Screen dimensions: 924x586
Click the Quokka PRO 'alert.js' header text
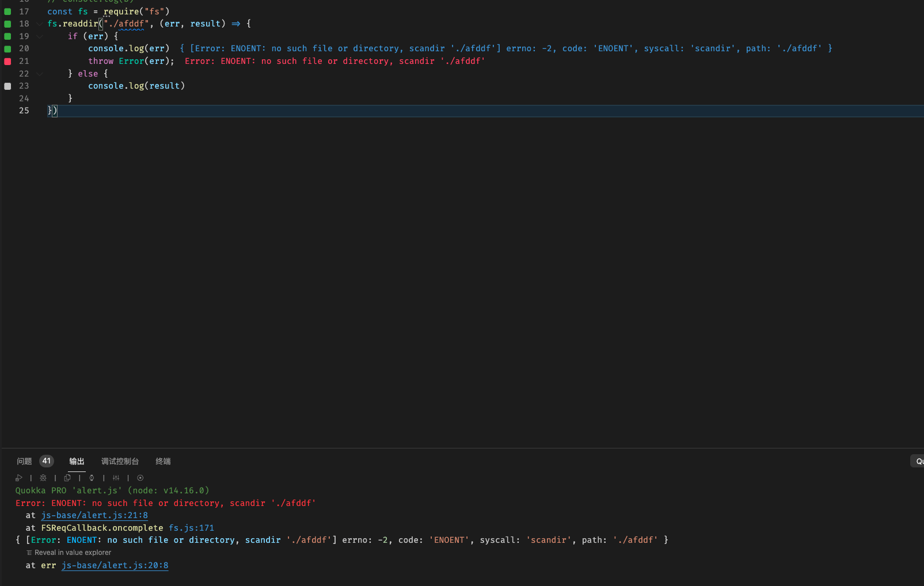[112, 490]
